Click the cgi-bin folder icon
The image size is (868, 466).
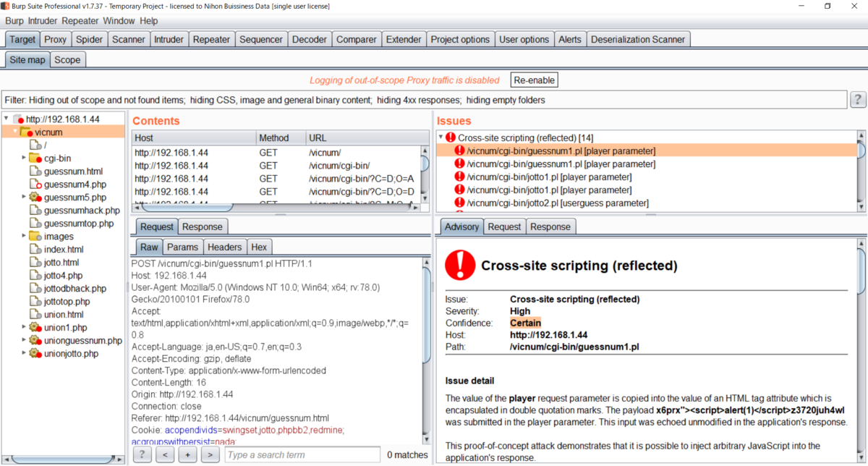[x=35, y=158]
